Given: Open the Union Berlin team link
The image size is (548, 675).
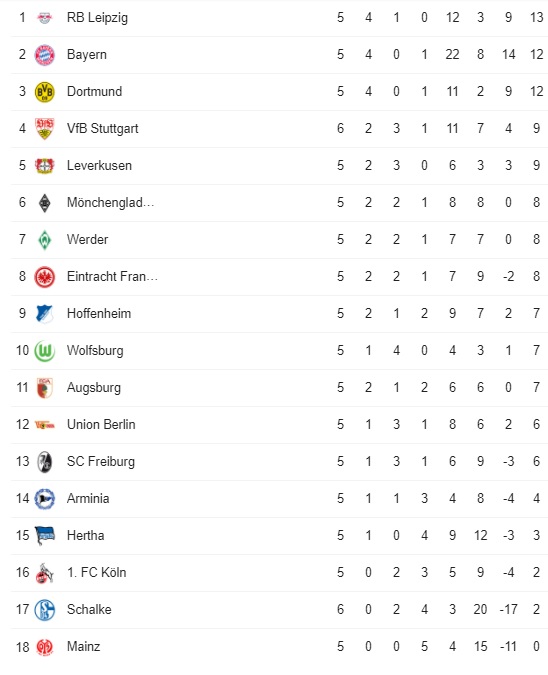Looking at the screenshot, I should (101, 424).
